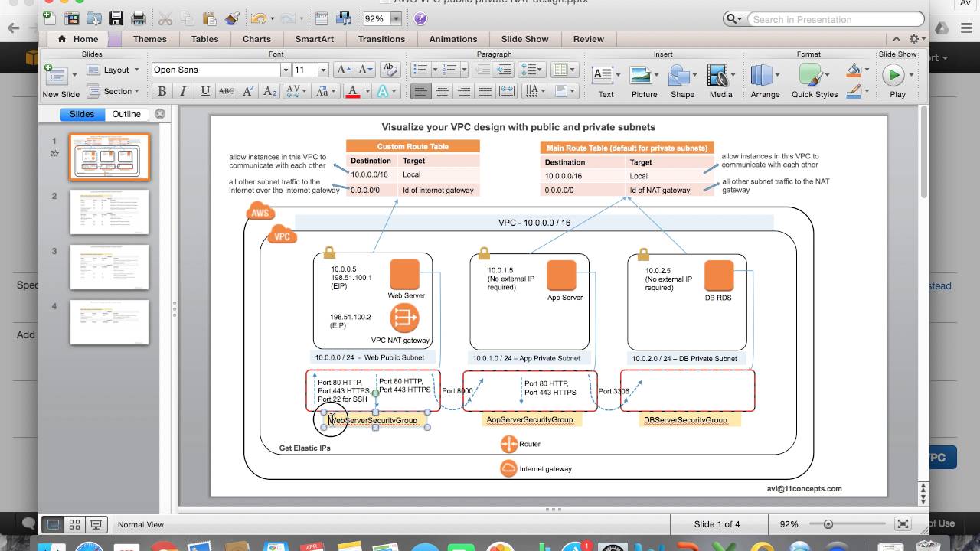Select the Slides pane button

pyautogui.click(x=82, y=114)
